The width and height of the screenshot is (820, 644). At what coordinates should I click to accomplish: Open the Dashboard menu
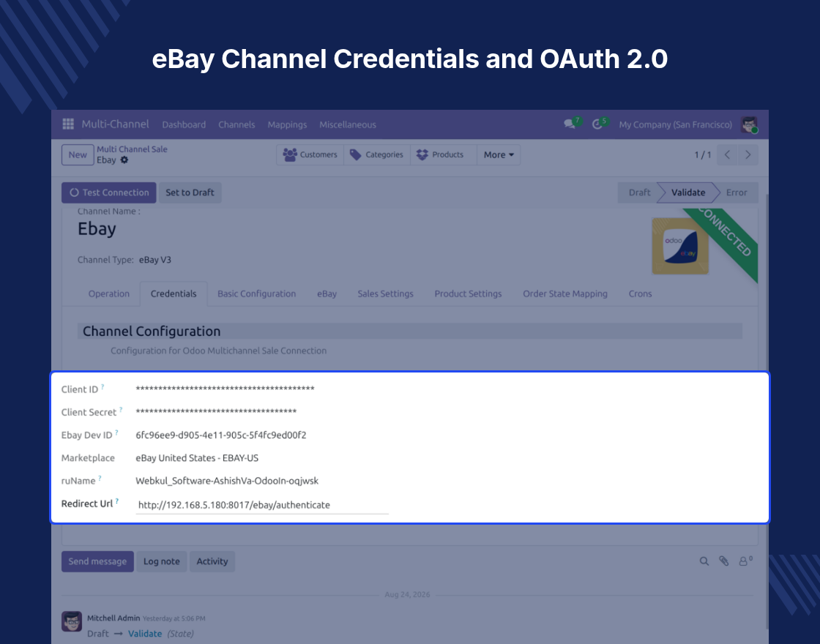click(184, 124)
